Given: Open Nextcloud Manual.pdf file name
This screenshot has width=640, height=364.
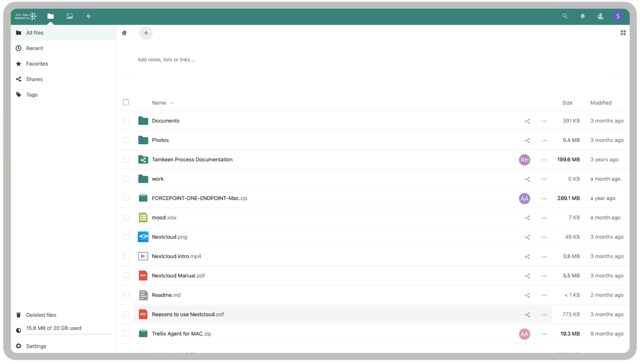Looking at the screenshot, I should click(x=178, y=276).
